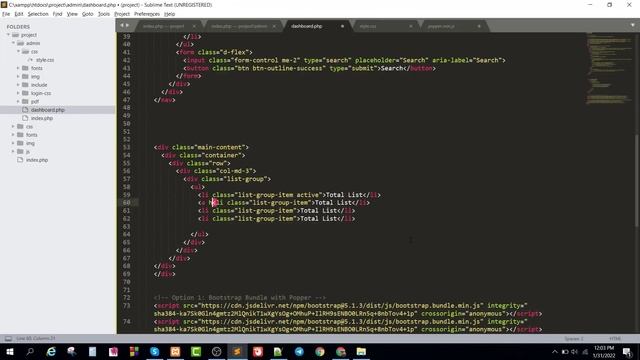This screenshot has width=640, height=360.
Task: Click the 'main-content' class string
Action: pyautogui.click(x=220, y=147)
